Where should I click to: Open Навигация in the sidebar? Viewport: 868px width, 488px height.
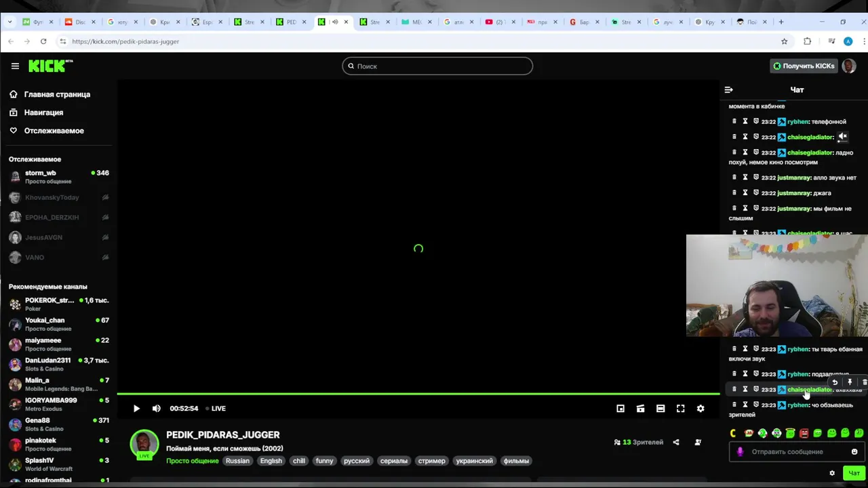(x=43, y=113)
